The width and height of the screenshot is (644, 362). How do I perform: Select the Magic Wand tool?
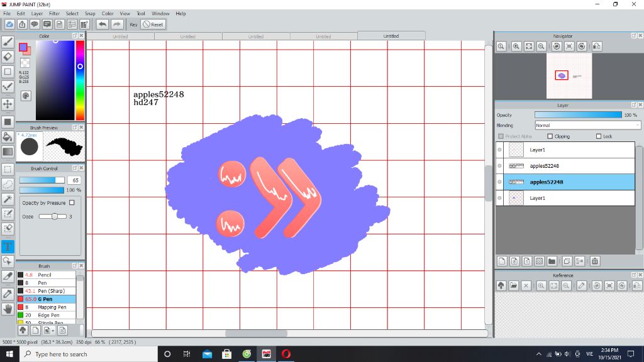pos(8,199)
